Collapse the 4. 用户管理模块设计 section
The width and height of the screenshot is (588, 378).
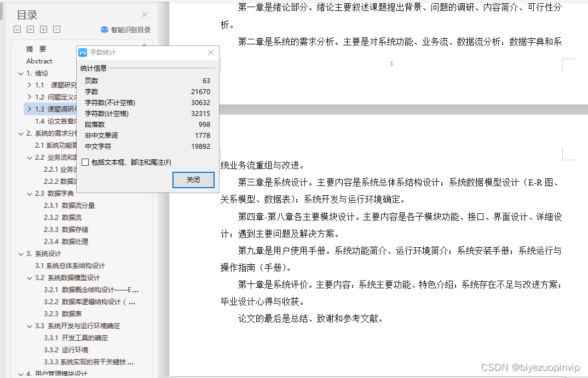[21, 374]
